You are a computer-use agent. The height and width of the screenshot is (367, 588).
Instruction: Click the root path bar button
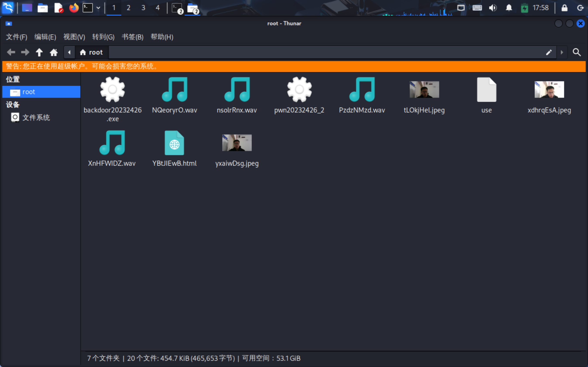92,52
